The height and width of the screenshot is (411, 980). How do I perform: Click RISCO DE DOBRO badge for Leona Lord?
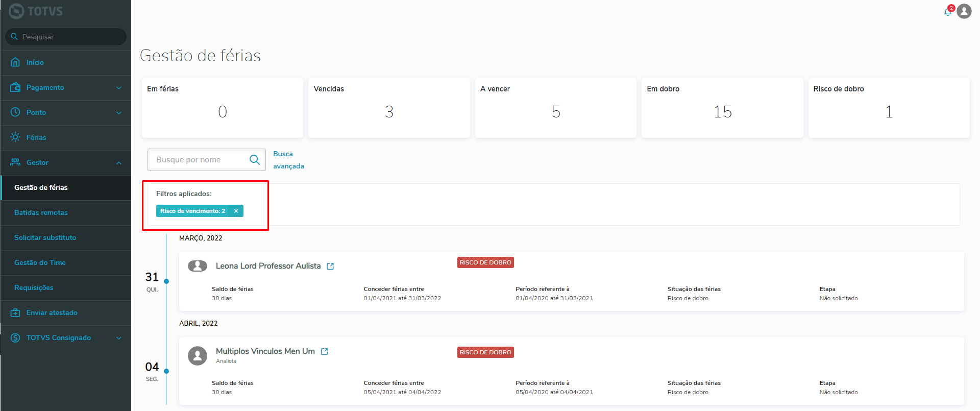click(x=485, y=262)
